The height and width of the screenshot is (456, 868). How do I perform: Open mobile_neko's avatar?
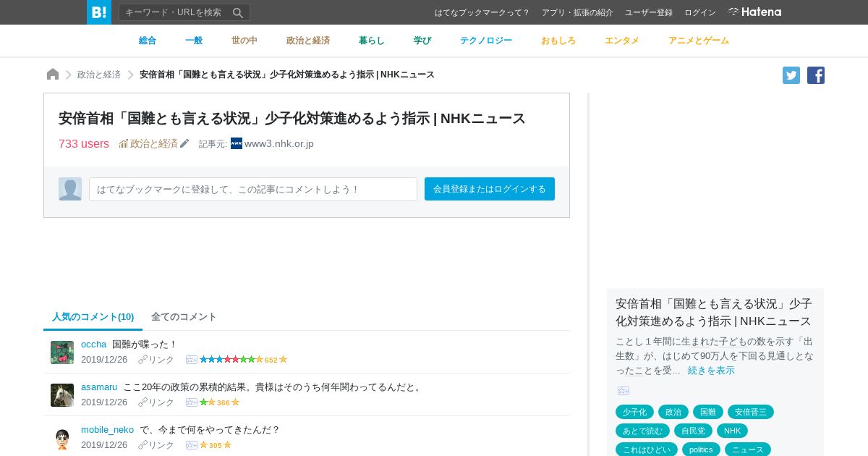coord(62,438)
